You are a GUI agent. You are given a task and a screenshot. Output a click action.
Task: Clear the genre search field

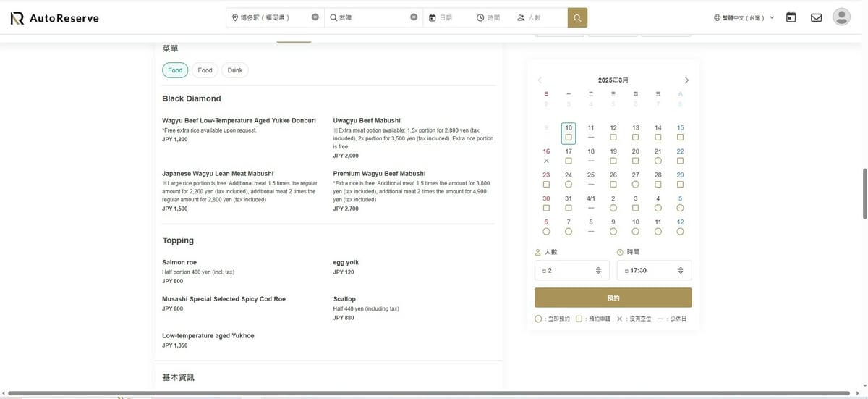pyautogui.click(x=414, y=17)
